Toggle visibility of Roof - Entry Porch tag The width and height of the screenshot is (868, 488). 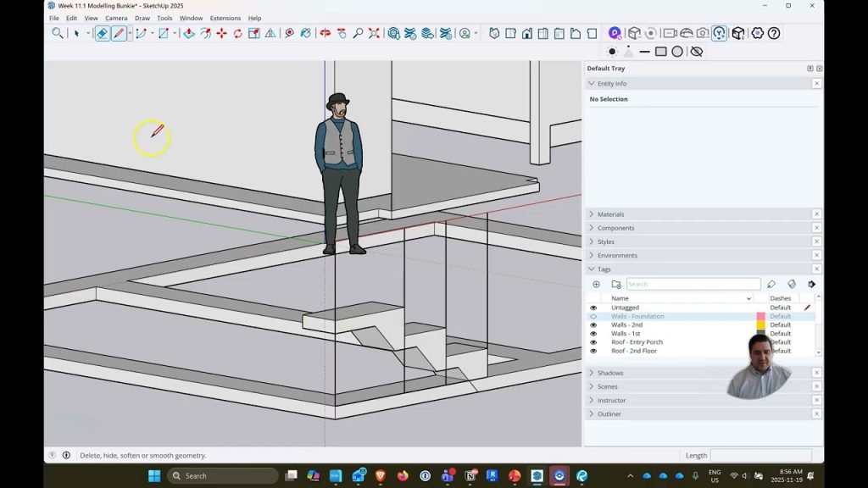(593, 342)
